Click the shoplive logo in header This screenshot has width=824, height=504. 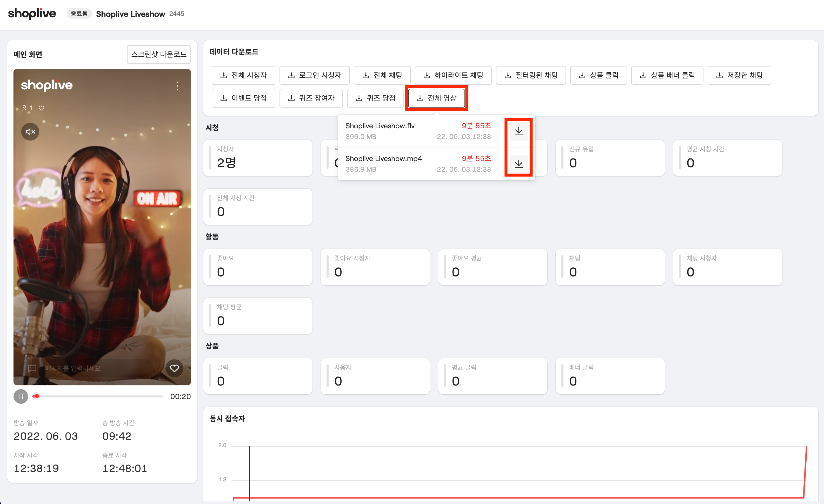click(32, 13)
